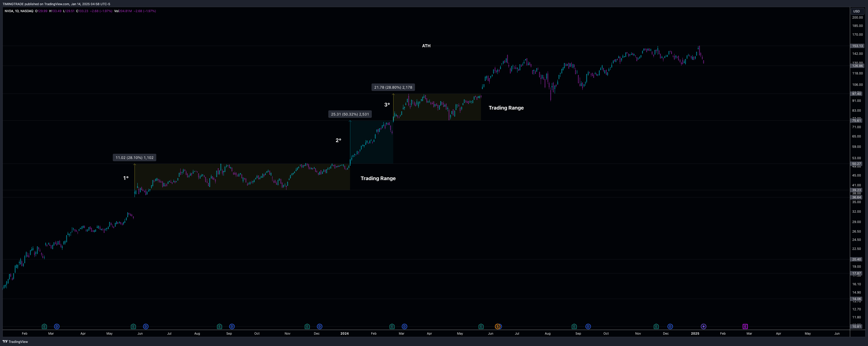This screenshot has height=346, width=868.
Task: Select the December 2024 dividend D marker
Action: coord(670,326)
